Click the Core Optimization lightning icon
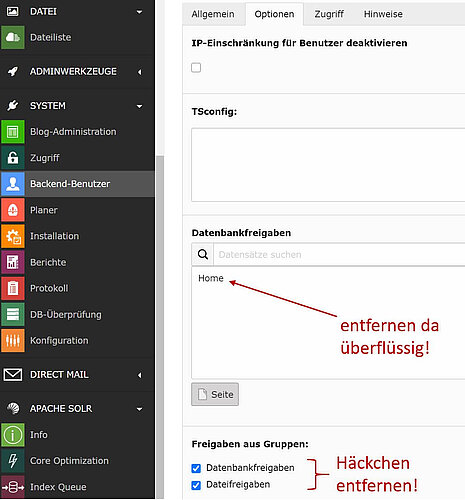Image resolution: width=465 pixels, height=500 pixels. [x=13, y=461]
